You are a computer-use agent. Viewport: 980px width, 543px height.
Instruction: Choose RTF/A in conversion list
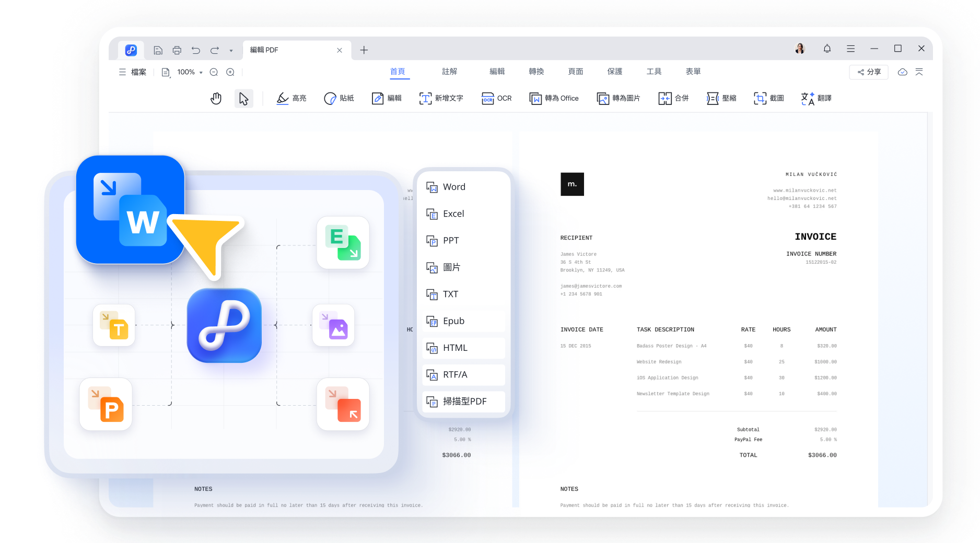pos(463,375)
